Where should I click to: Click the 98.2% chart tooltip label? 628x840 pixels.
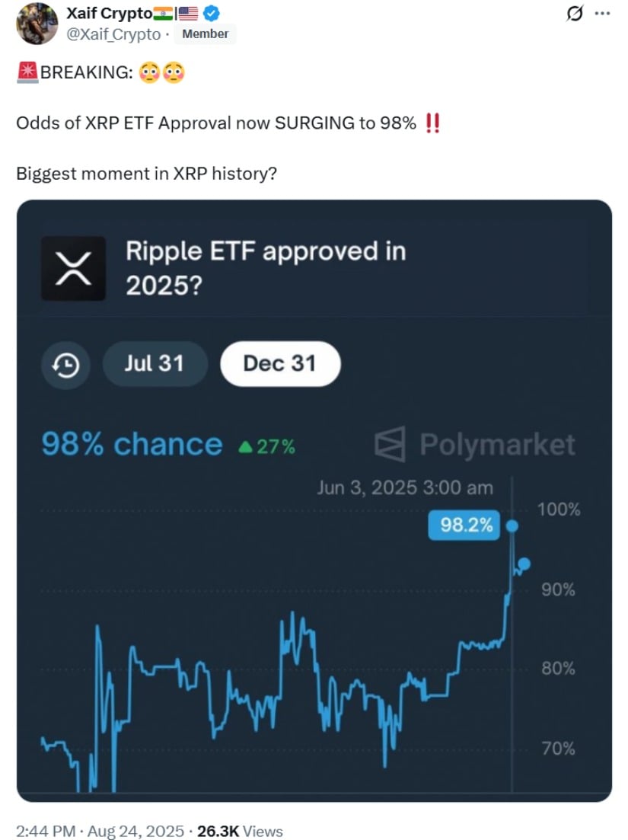(464, 525)
